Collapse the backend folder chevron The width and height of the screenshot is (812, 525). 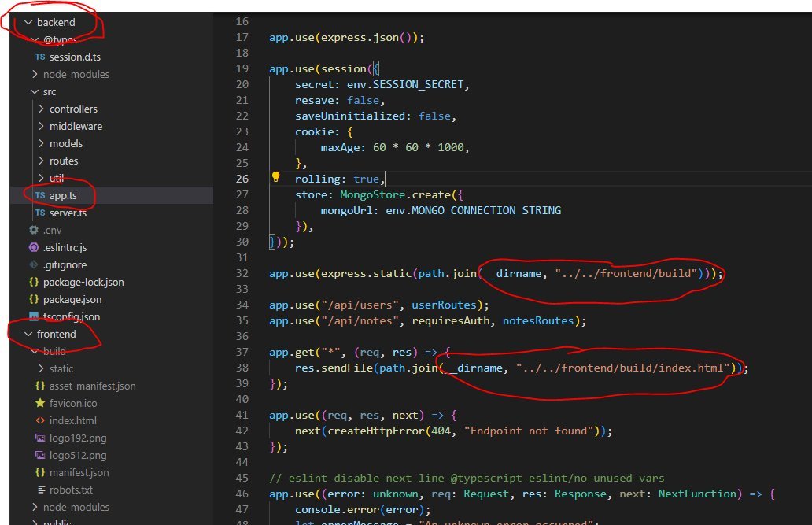28,22
